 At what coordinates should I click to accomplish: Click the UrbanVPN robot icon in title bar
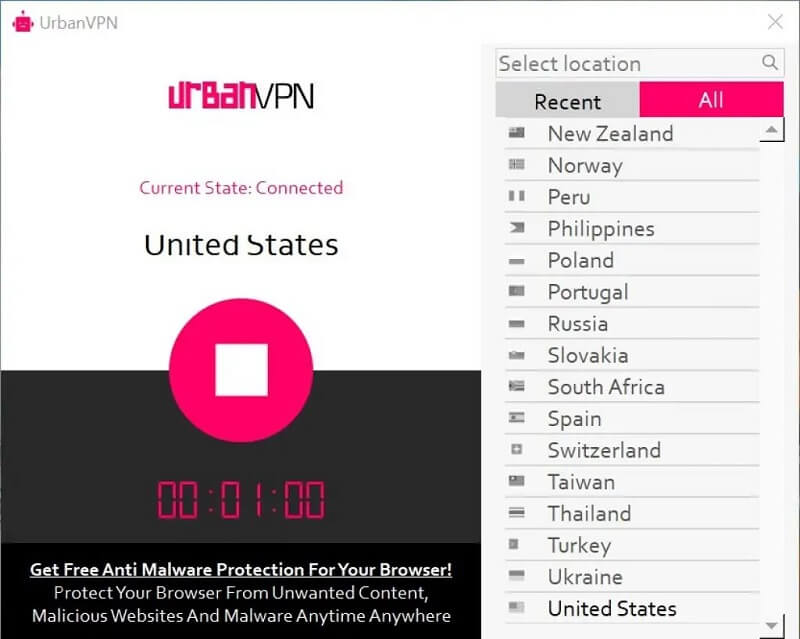[23, 21]
